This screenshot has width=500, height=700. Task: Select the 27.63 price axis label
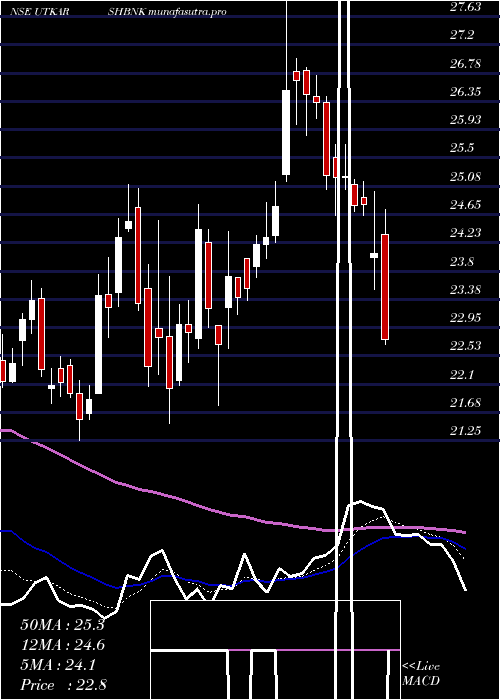(x=466, y=7)
